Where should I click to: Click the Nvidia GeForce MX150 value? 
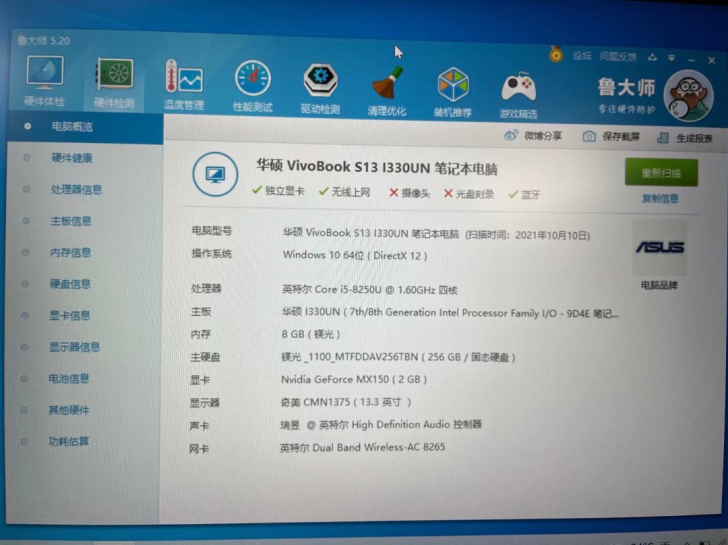pyautogui.click(x=354, y=379)
